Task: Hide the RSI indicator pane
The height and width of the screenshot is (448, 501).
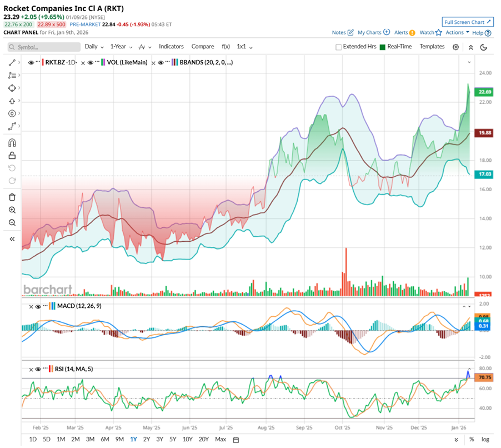Action: (38, 369)
